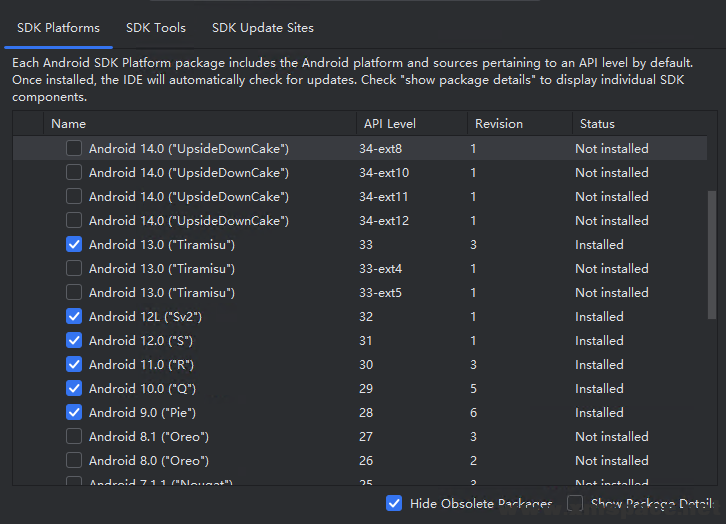Click API level 26 cell
This screenshot has width=726, height=524.
(366, 461)
